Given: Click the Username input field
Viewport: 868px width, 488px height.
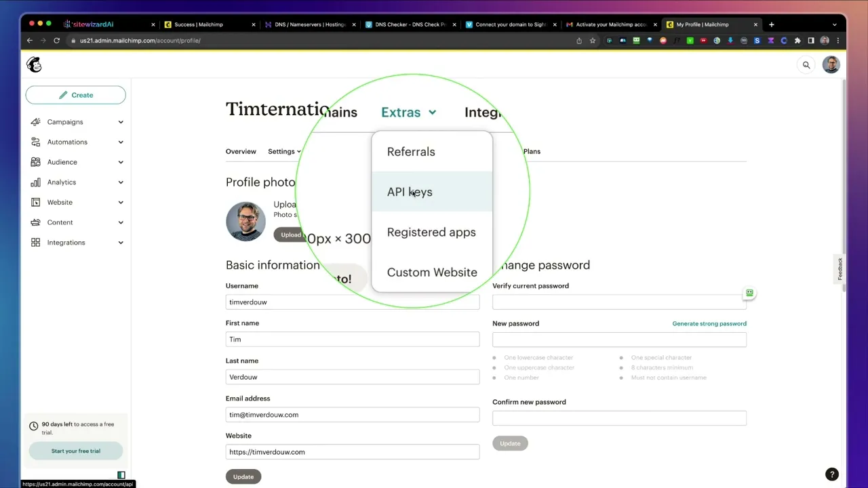Looking at the screenshot, I should pyautogui.click(x=353, y=302).
